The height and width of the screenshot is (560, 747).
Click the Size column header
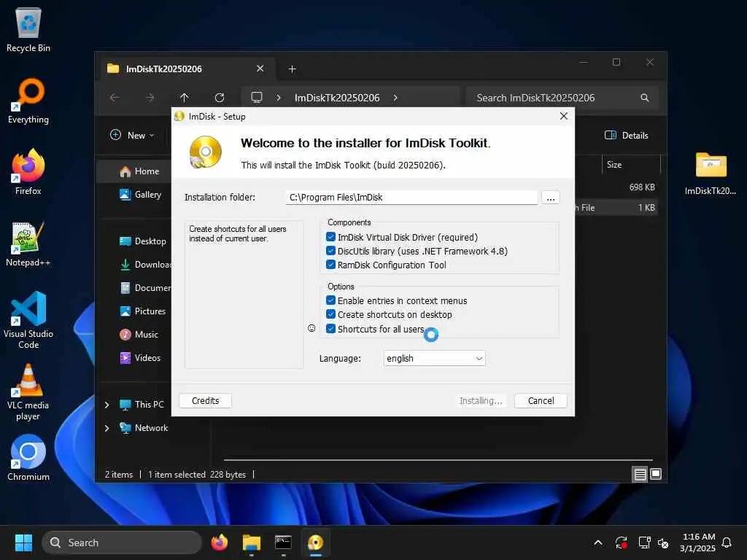point(631,165)
